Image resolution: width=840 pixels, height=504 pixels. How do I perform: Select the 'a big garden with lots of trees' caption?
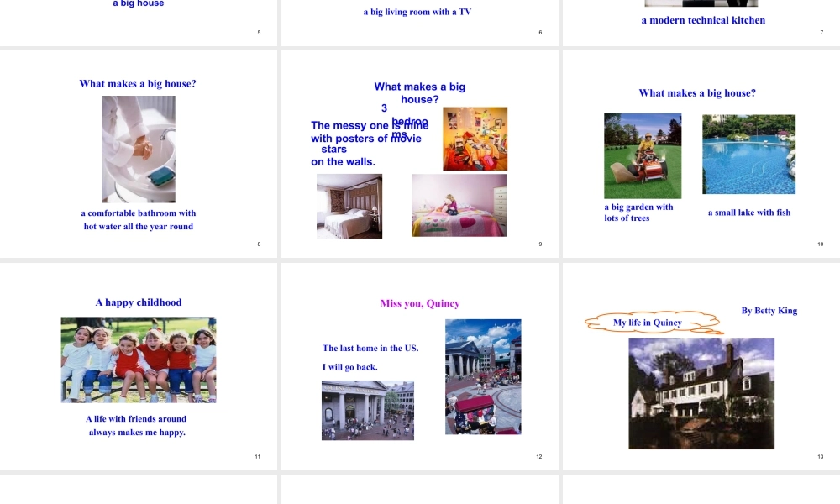[638, 213]
